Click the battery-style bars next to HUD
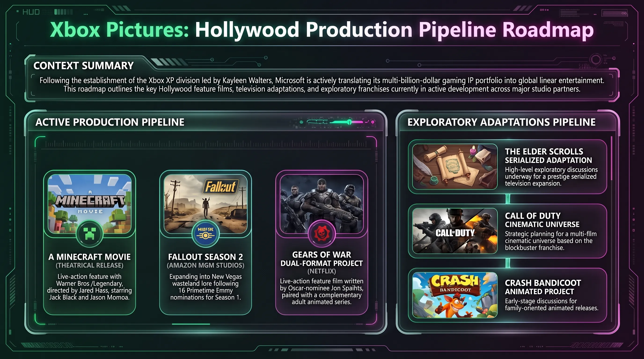This screenshot has width=644, height=359. [63, 12]
